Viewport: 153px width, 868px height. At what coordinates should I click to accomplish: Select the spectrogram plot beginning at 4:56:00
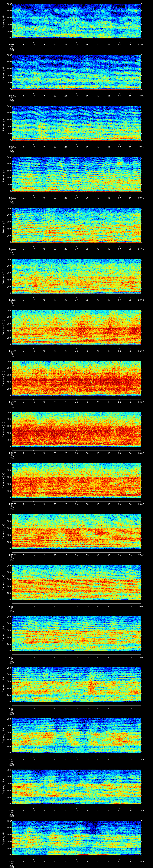coord(76,531)
